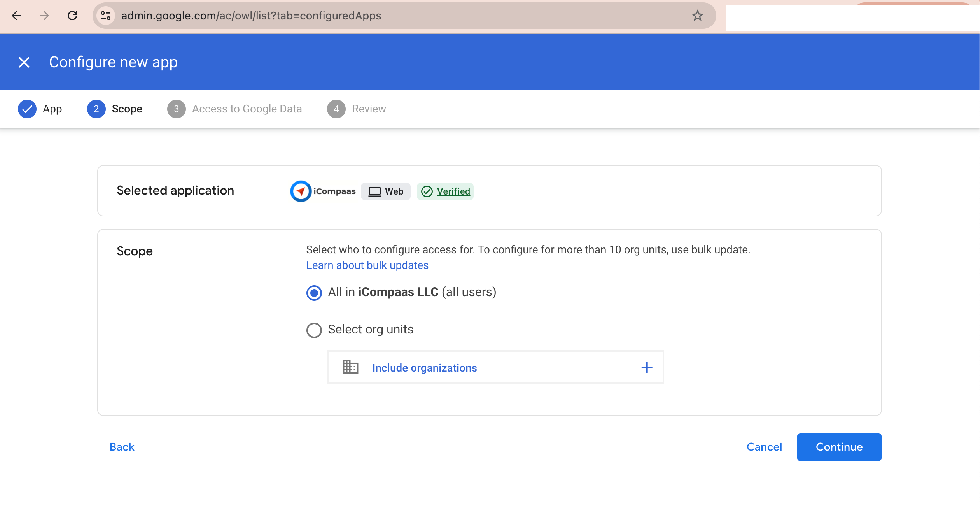Click the iCompaas app logo
980x509 pixels.
[301, 191]
